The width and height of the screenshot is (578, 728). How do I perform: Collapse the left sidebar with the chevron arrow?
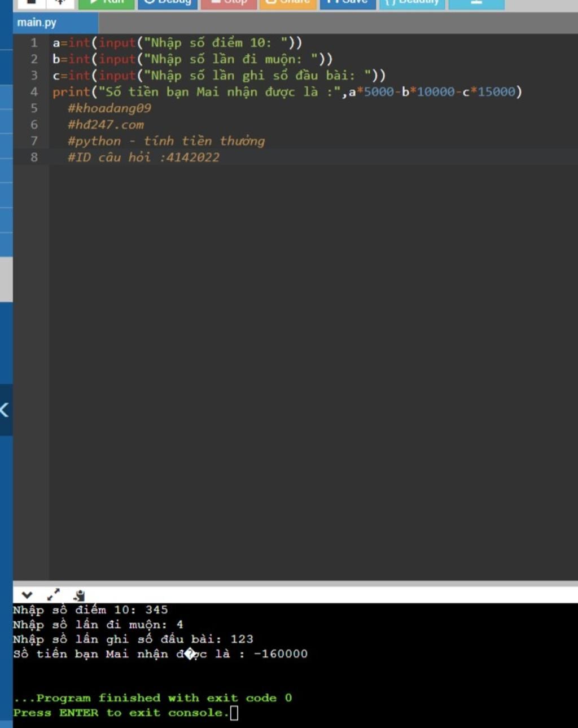click(x=5, y=410)
